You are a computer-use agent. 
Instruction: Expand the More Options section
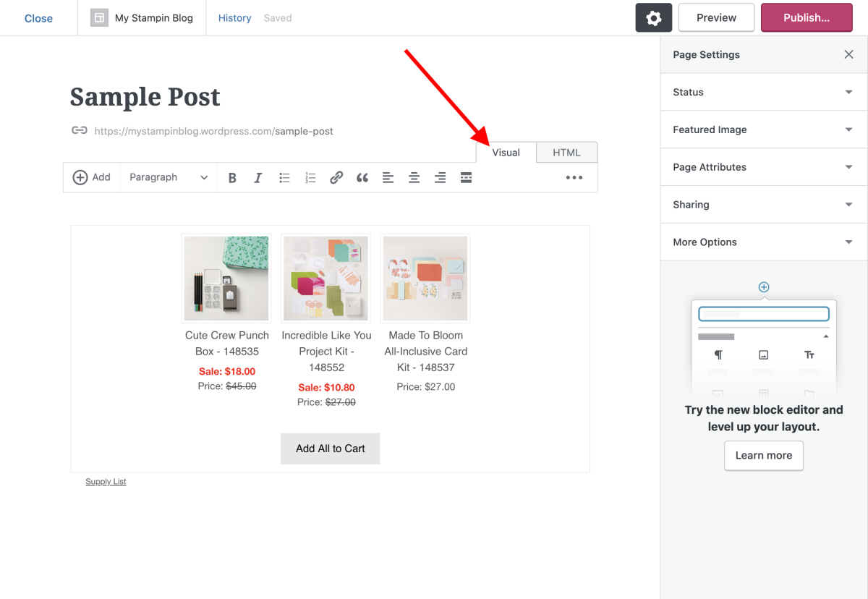pyautogui.click(x=764, y=242)
